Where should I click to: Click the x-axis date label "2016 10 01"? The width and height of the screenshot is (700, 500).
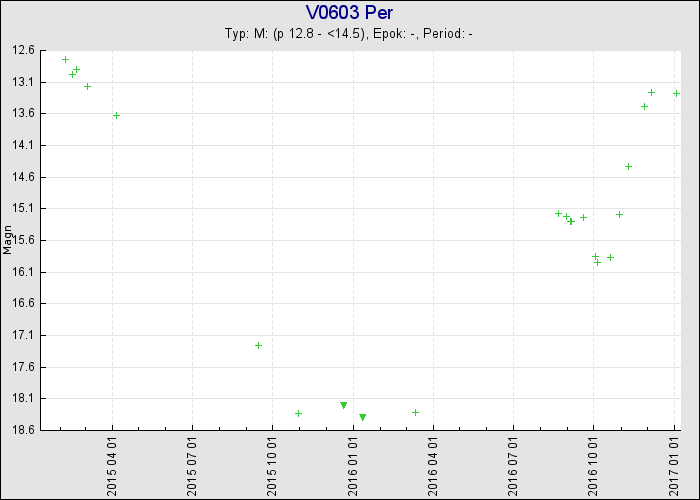(593, 467)
